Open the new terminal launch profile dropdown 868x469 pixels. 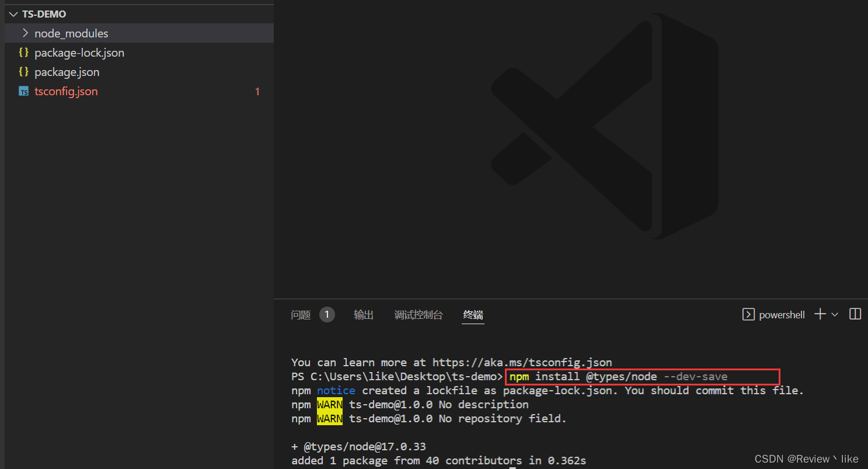click(x=835, y=314)
